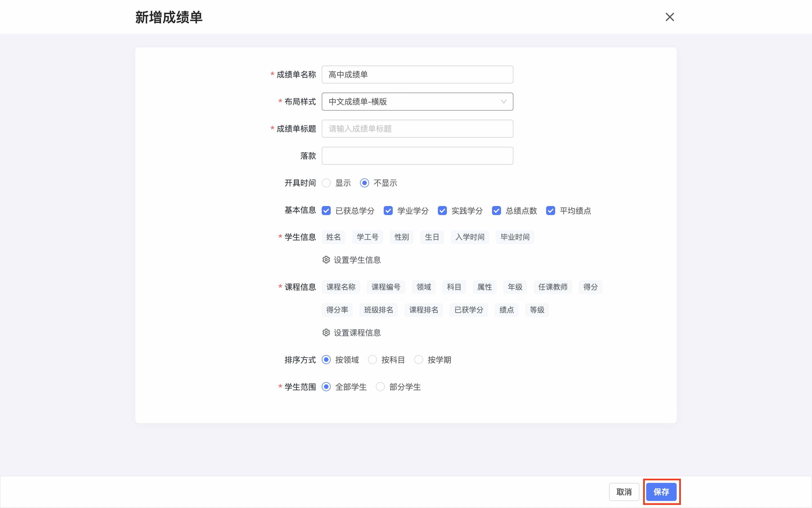Choose 按领域 sorting option
The height and width of the screenshot is (508, 812).
(326, 360)
